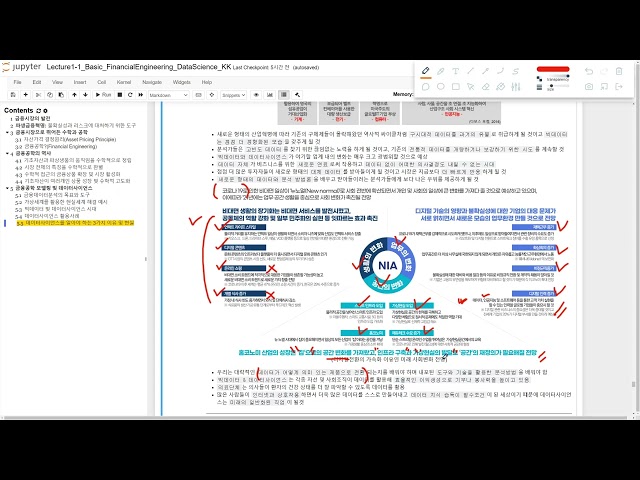
Task: Move selected cell down arrow
Action: [85, 95]
